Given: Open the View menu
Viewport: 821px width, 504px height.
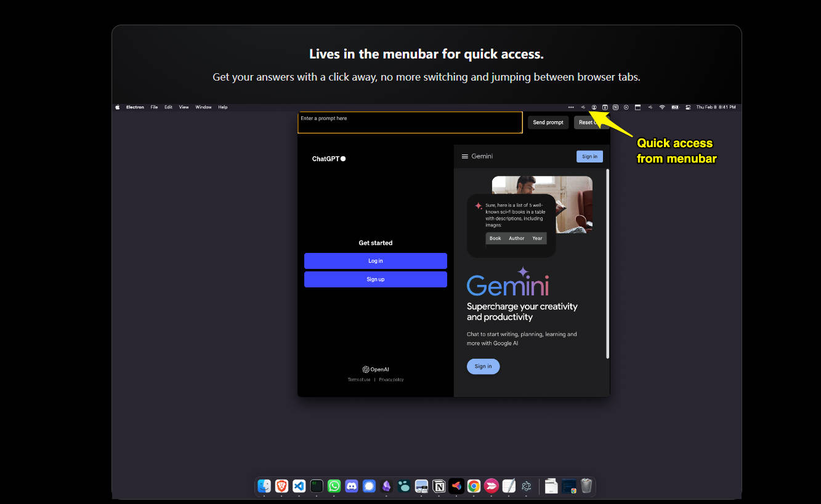Looking at the screenshot, I should (x=184, y=107).
